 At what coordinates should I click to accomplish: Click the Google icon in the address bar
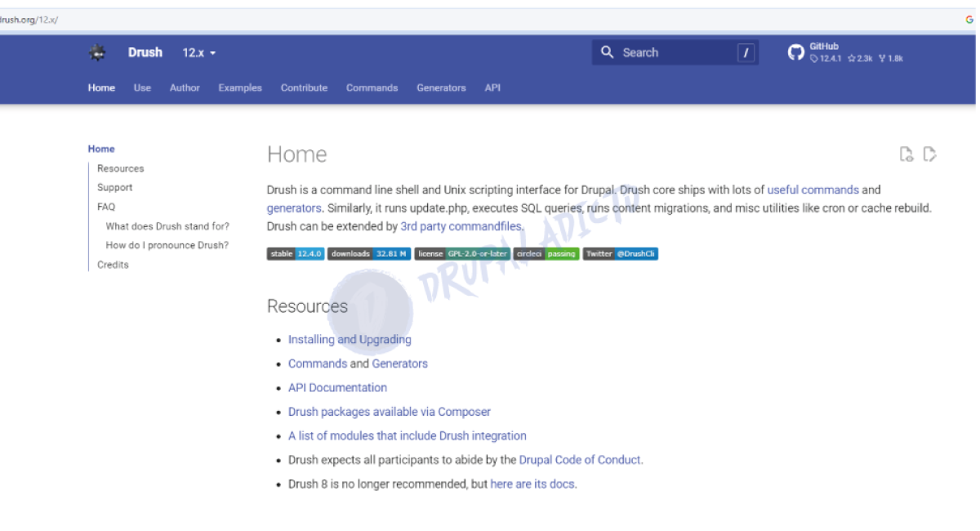pyautogui.click(x=969, y=20)
